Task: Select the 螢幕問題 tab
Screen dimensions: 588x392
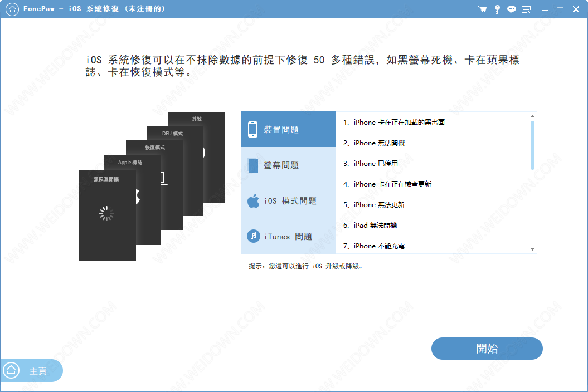Action: [289, 165]
